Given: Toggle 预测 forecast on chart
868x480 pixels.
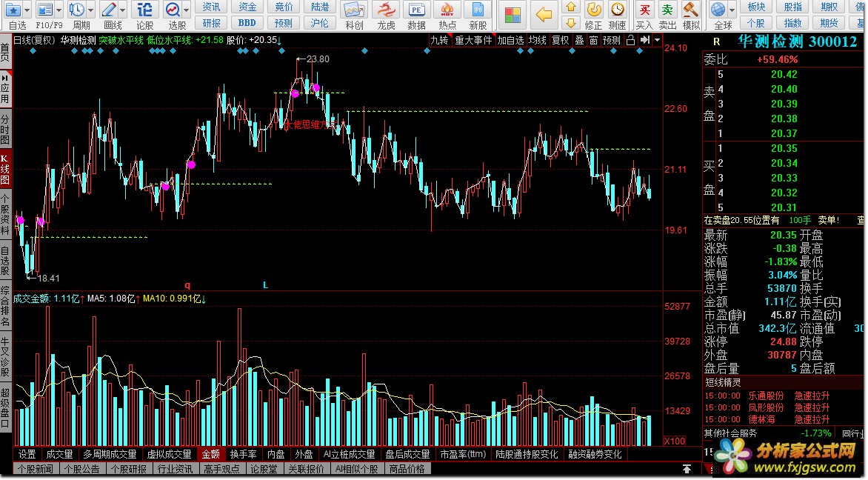Looking at the screenshot, I should coord(612,40).
